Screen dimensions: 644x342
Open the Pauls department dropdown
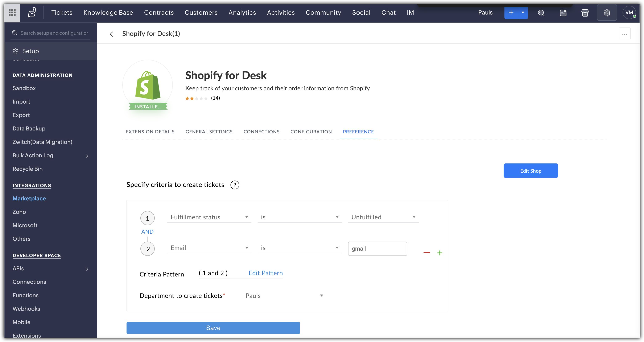(x=284, y=296)
